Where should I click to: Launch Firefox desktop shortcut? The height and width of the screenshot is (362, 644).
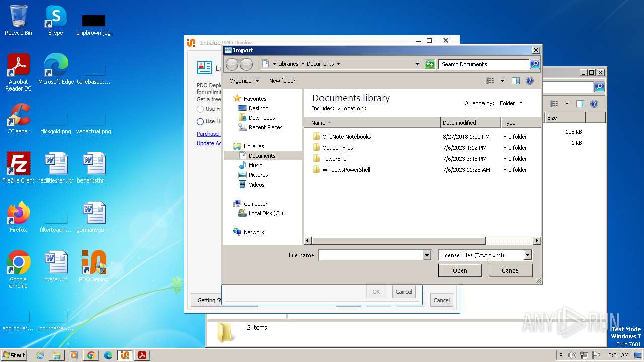(18, 217)
